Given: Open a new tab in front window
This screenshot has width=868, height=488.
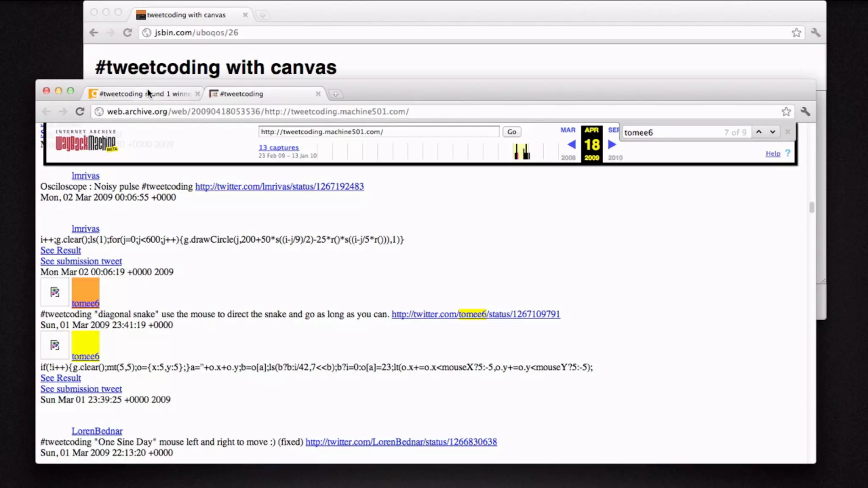Looking at the screenshot, I should coord(335,94).
